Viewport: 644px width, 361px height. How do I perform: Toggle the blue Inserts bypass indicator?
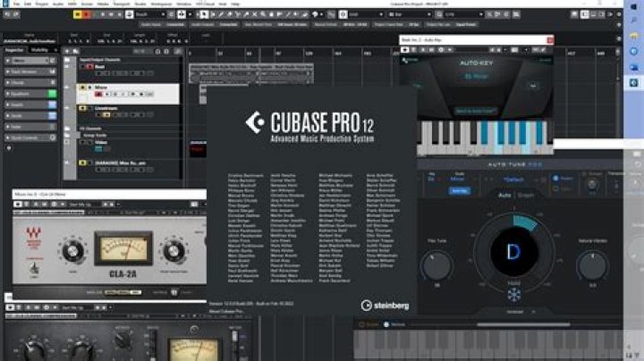[x=52, y=105]
